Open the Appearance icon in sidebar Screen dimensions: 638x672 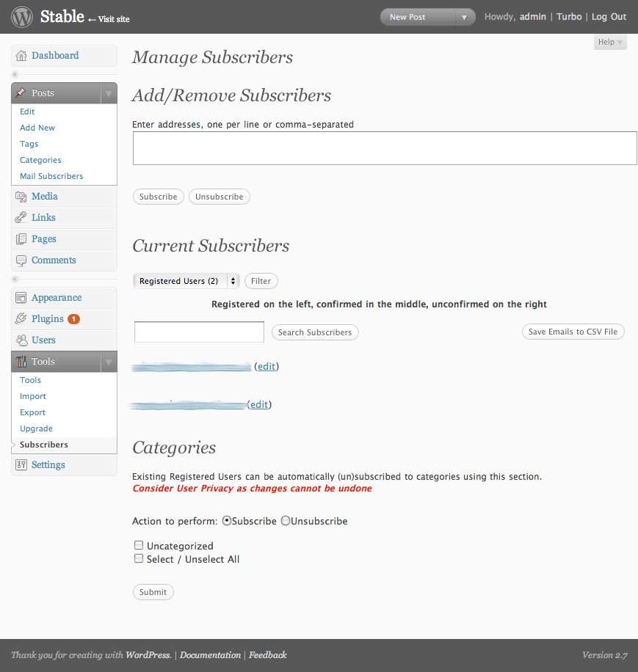(x=21, y=298)
